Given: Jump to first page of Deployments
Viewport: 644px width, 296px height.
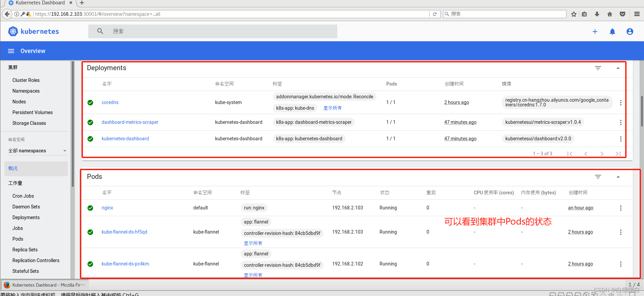Looking at the screenshot, I should click(570, 154).
